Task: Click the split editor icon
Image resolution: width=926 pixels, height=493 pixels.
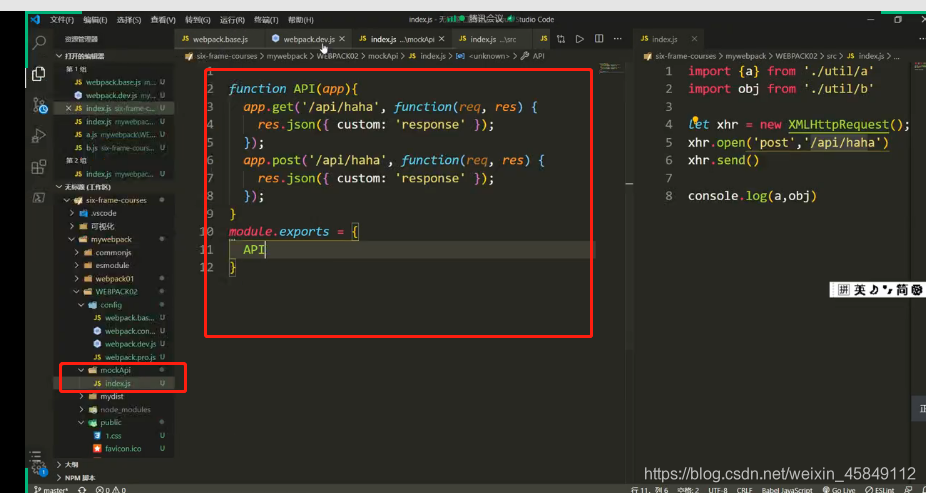Action: click(599, 39)
